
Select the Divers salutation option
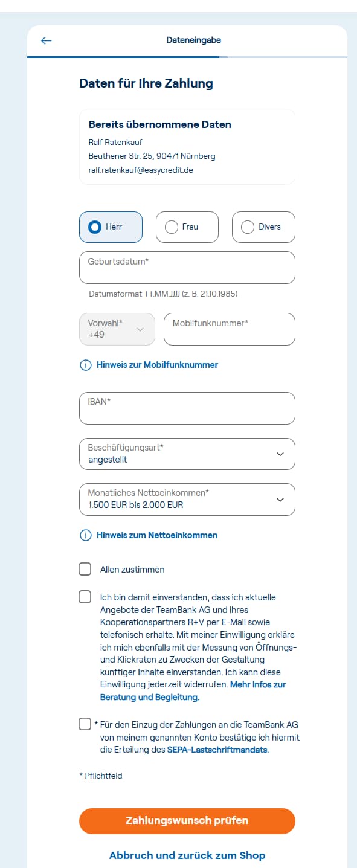263,227
